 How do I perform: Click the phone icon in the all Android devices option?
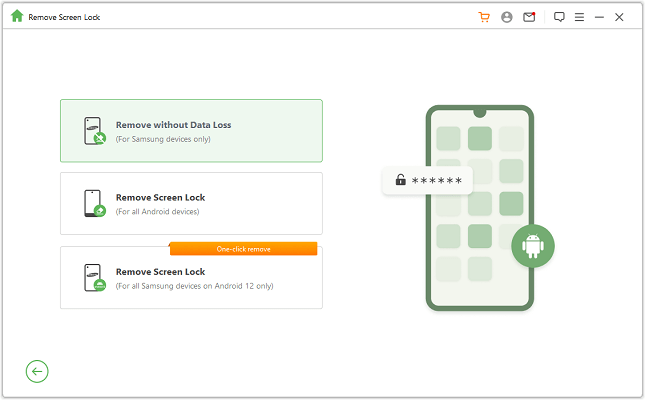[95, 203]
